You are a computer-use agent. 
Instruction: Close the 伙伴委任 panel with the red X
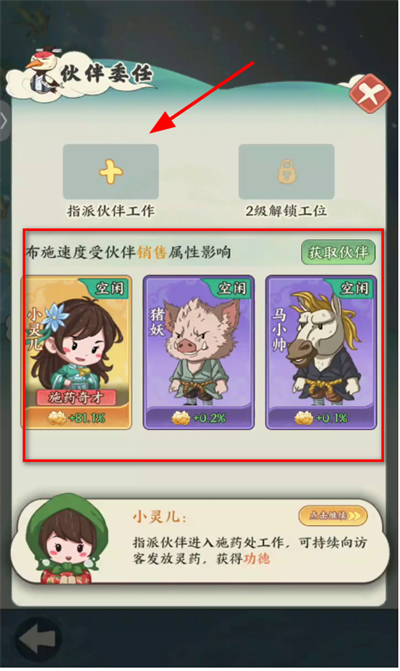coord(370,94)
